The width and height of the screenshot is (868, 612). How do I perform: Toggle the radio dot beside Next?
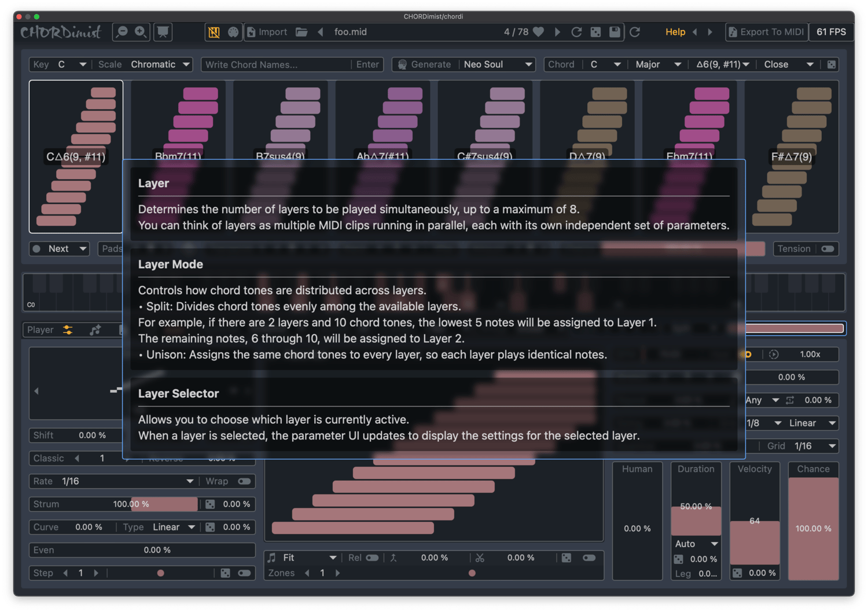click(37, 248)
